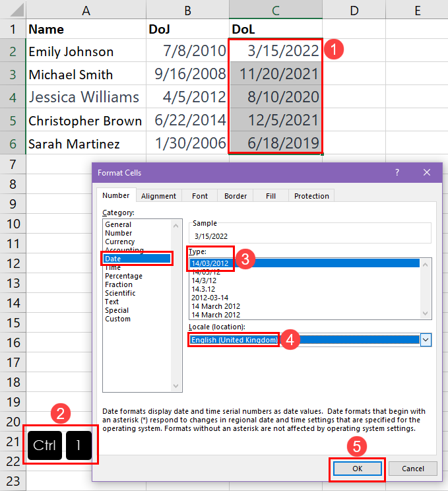Click cell with date 7/8/2010

[x=187, y=50]
